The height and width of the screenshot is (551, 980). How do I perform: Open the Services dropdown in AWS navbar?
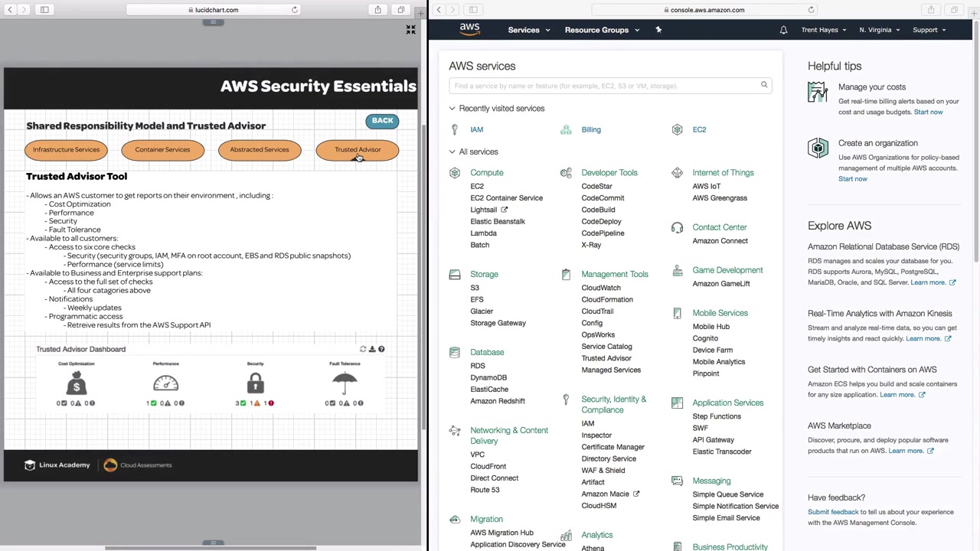529,30
